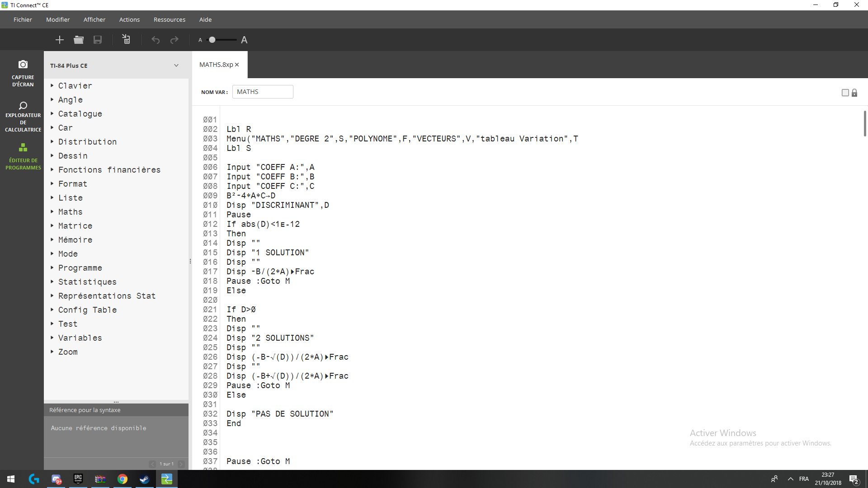
Task: Expand the Catalogue category
Action: click(x=80, y=114)
